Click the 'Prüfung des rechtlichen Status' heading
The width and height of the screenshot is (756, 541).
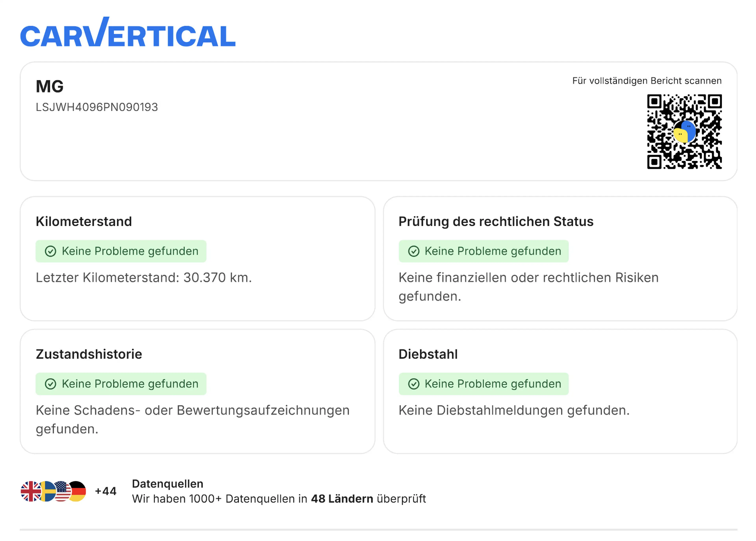496,221
